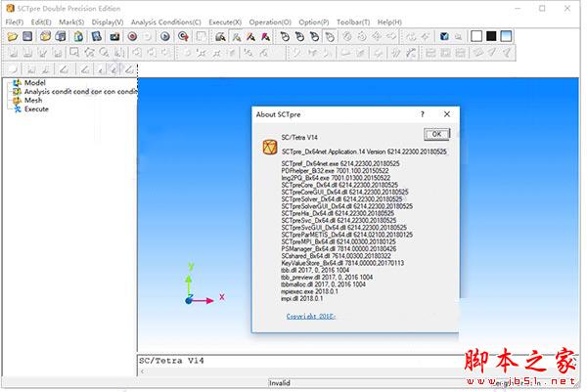Open the Edit(E) menu

pos(41,22)
